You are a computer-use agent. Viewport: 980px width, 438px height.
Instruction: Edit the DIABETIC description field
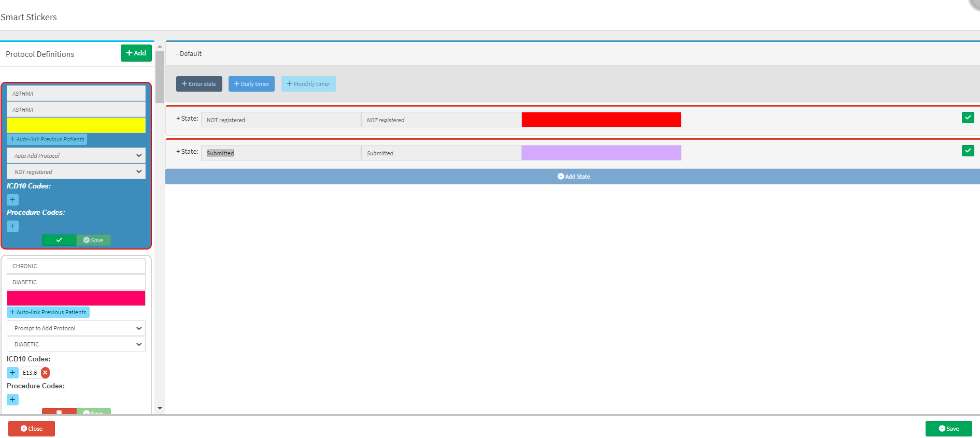point(76,282)
